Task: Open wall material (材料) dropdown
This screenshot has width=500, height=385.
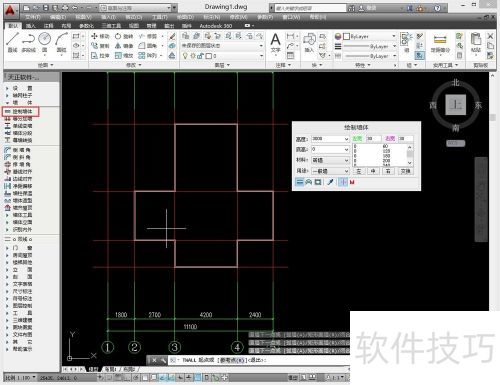Action: 346,160
